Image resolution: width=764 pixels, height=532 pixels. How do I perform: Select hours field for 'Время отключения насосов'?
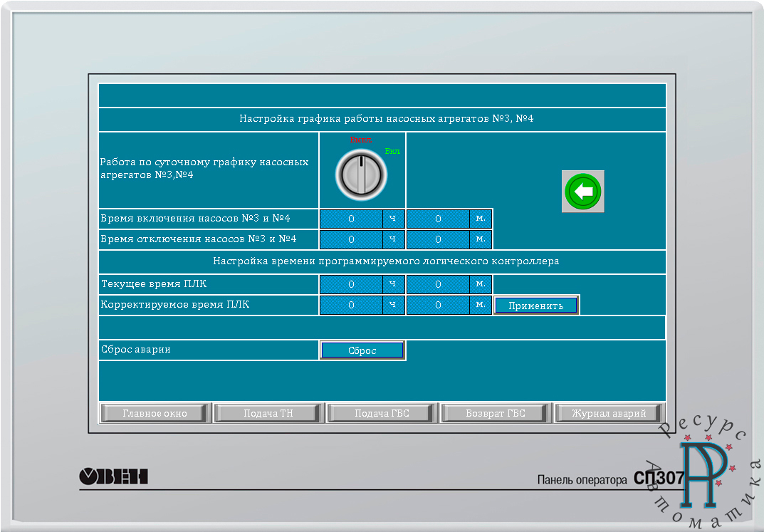point(352,239)
